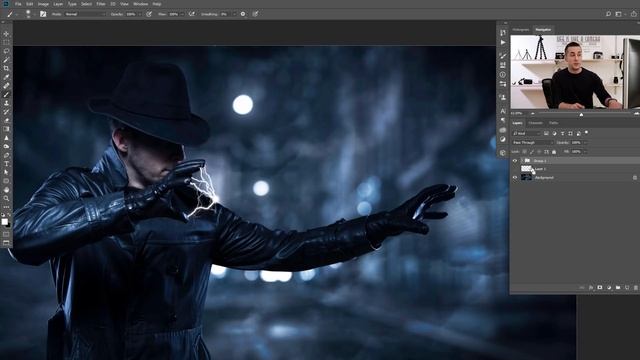Click the white foreground color swatch
Viewport: 640px width, 360px height.
pos(4,222)
